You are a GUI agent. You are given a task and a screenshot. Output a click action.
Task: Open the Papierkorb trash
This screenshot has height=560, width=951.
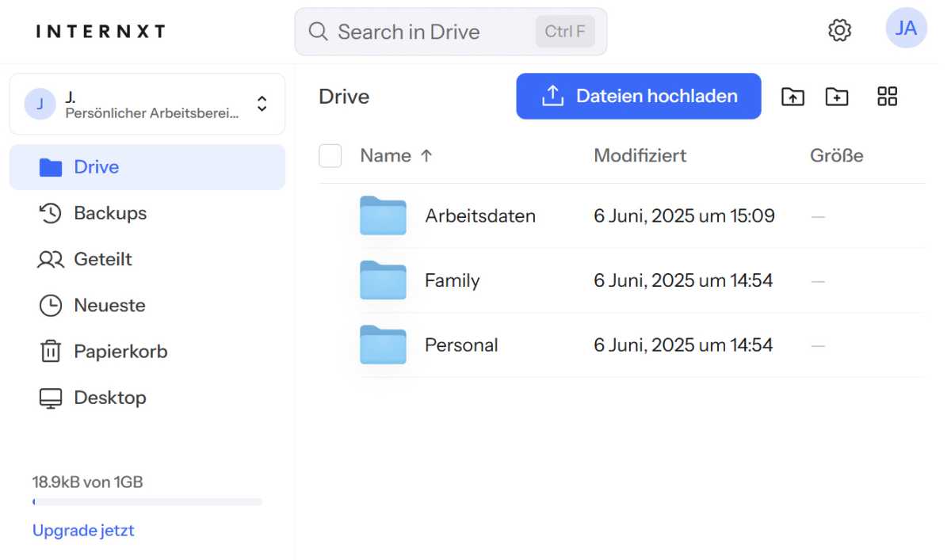coord(120,351)
